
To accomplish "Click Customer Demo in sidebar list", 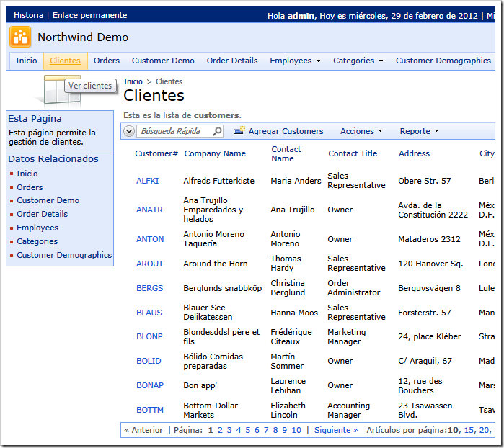I will pos(48,200).
